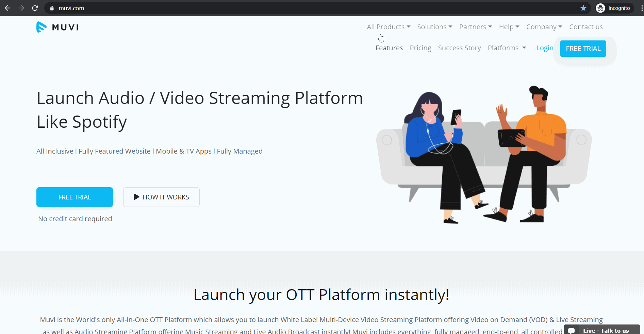Click the chat bubble icon in Live widget
The height and width of the screenshot is (334, 644).
tap(572, 331)
